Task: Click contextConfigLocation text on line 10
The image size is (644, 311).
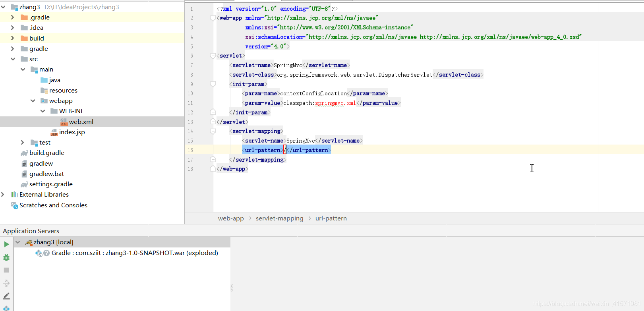Action: pos(313,94)
